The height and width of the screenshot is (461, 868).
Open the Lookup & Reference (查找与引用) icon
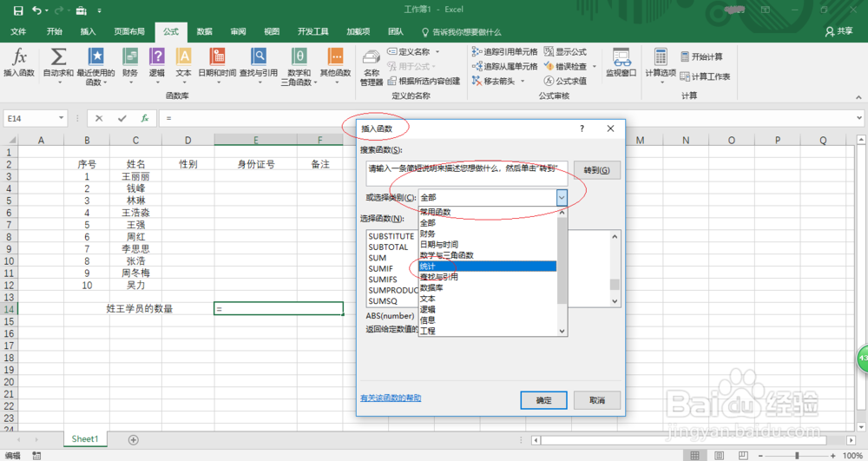(x=259, y=57)
